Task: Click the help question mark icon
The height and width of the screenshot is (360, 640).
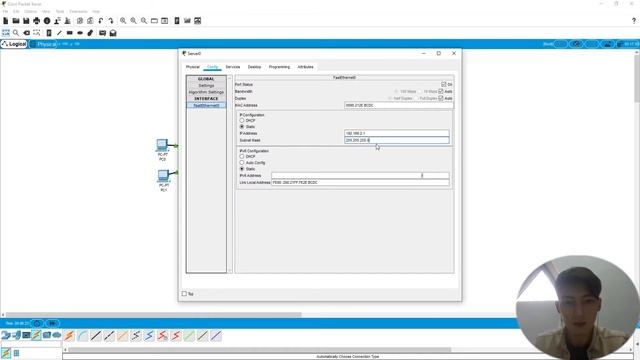Action: (x=633, y=21)
